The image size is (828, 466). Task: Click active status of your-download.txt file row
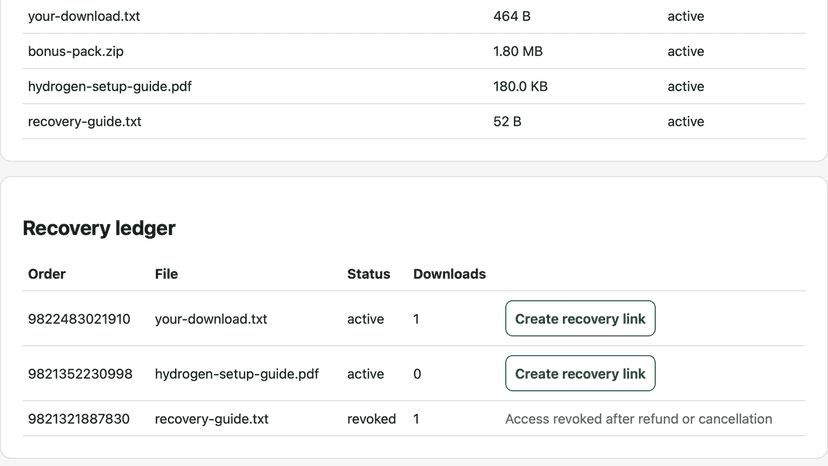(685, 16)
